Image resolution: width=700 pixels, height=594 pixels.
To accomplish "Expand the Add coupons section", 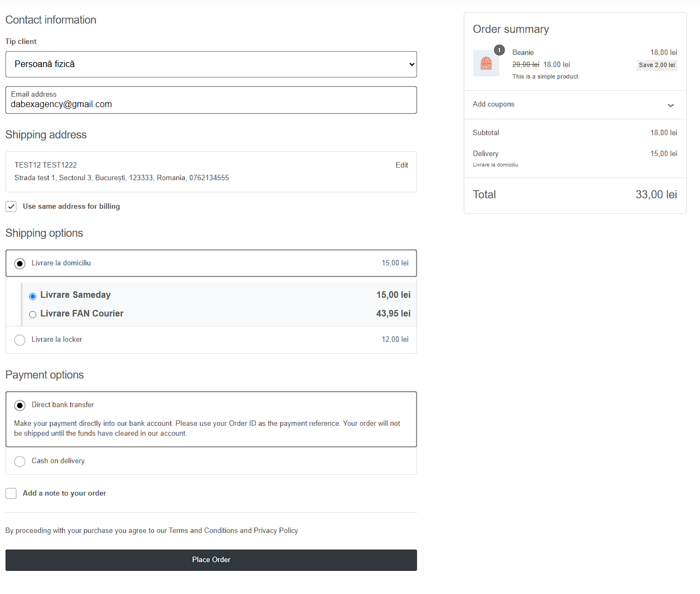I will [x=575, y=104].
